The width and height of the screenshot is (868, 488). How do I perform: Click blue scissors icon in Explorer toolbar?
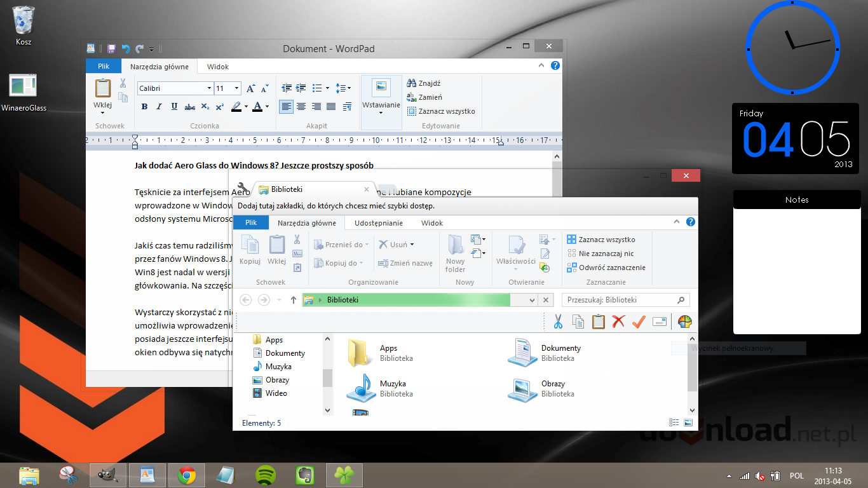pos(558,322)
